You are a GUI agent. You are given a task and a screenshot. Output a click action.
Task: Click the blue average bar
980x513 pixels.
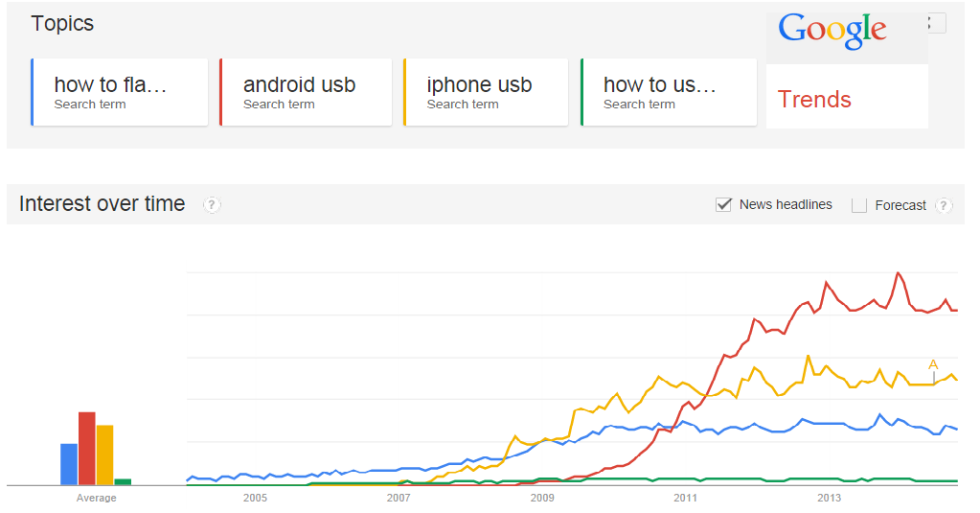pos(69,464)
